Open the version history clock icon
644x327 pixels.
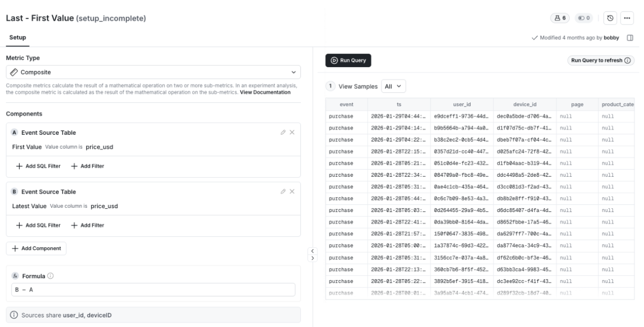(x=610, y=18)
